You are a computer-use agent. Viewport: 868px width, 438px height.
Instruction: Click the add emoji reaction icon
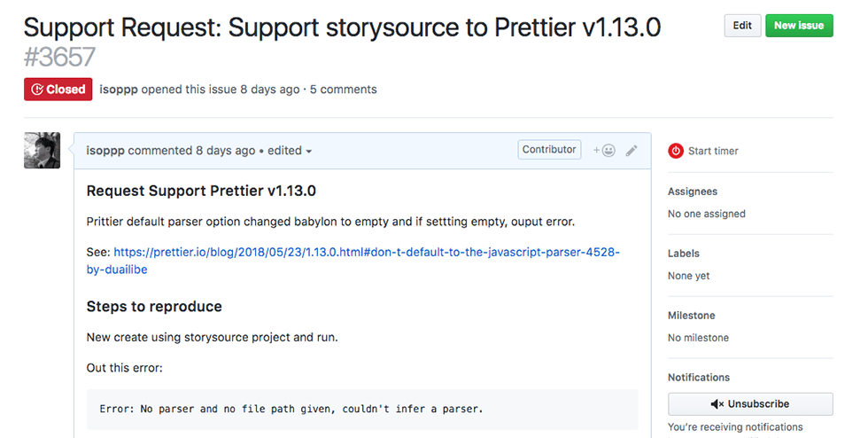605,151
